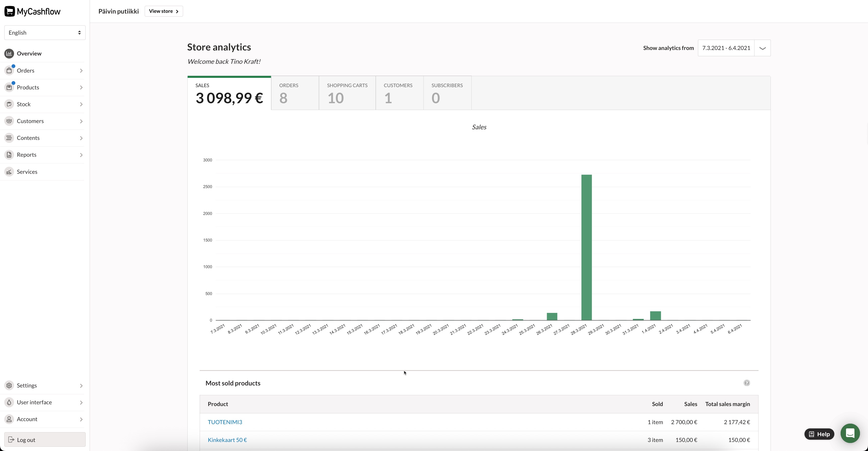The height and width of the screenshot is (451, 868).
Task: Click the Overview chart icon in sidebar
Action: 9,53
